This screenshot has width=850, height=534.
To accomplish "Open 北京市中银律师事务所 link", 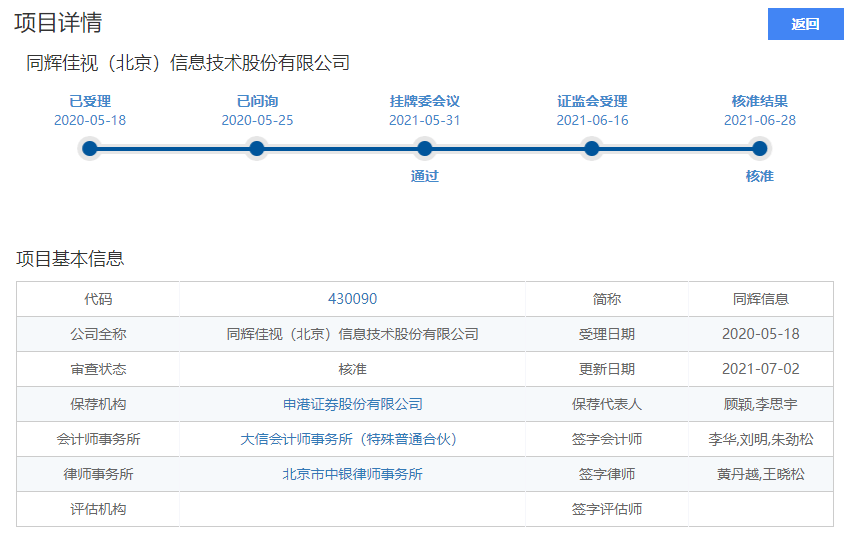I will 352,474.
